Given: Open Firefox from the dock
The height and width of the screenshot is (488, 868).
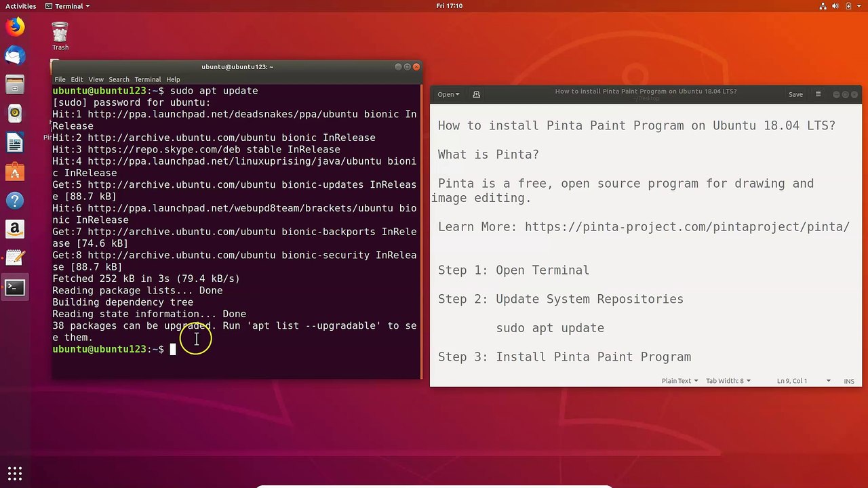Looking at the screenshot, I should pyautogui.click(x=15, y=26).
